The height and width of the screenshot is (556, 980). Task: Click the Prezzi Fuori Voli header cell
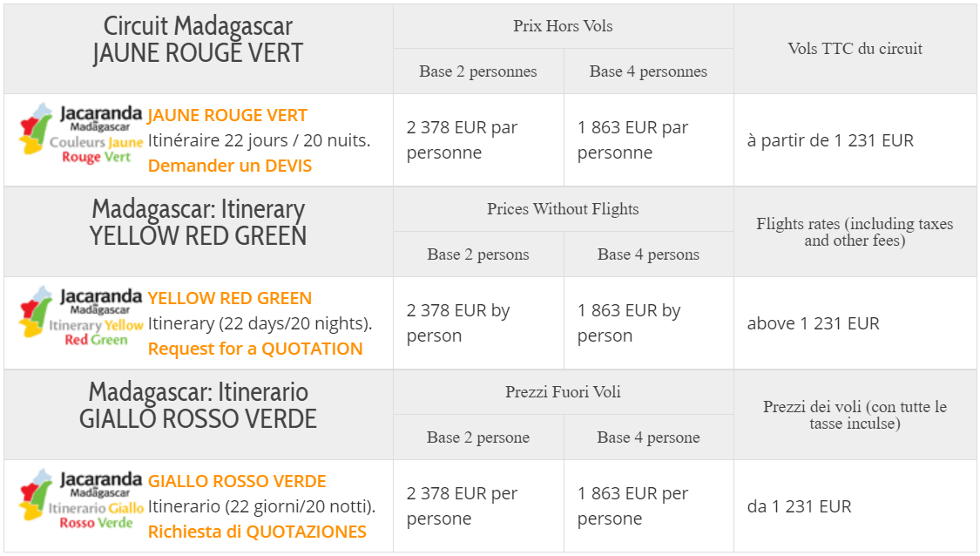563,392
